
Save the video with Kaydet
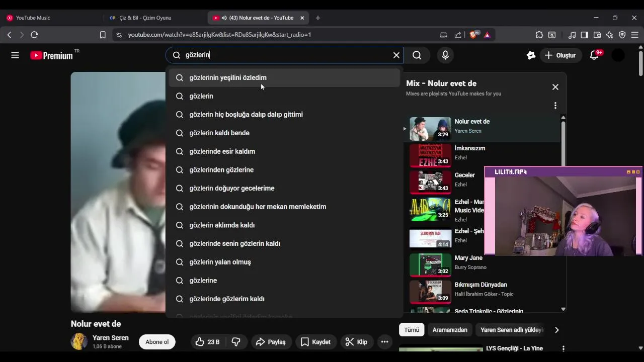click(315, 342)
